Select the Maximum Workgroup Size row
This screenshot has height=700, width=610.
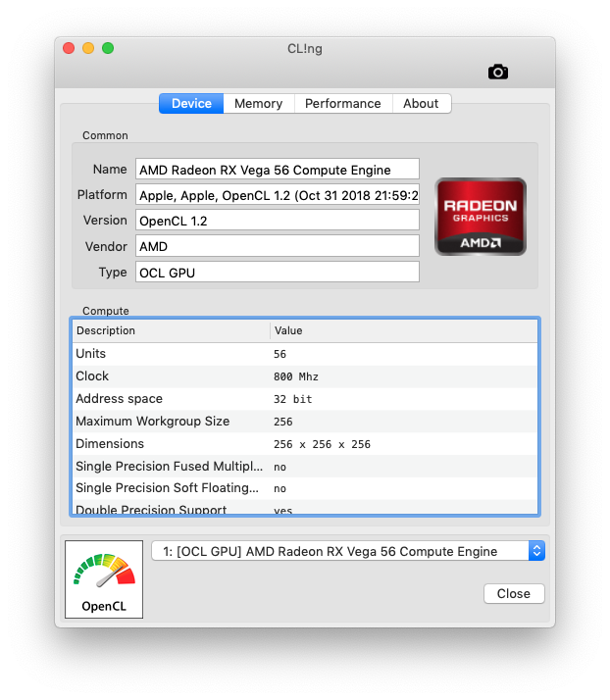(x=305, y=422)
